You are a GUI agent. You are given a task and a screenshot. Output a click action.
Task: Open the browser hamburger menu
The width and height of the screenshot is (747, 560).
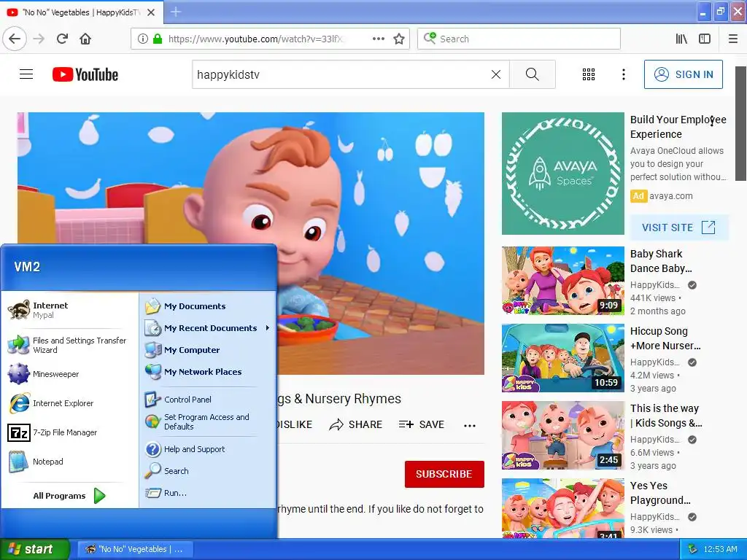point(733,39)
